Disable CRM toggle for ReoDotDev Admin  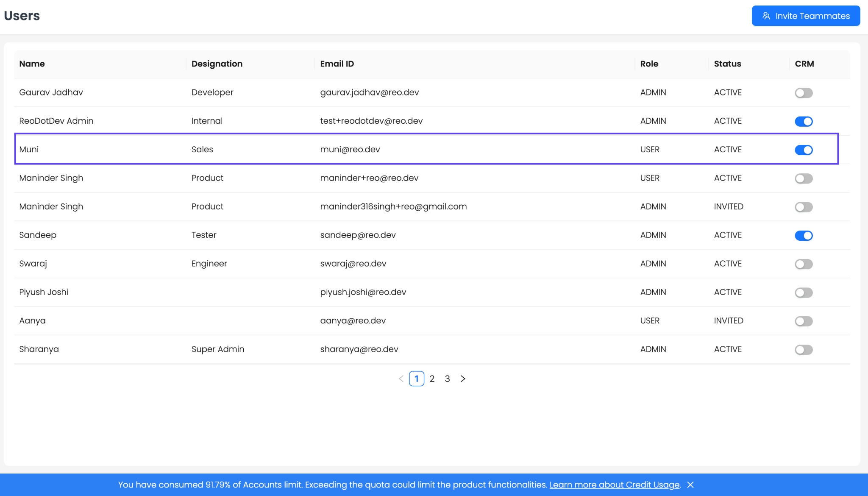[x=803, y=121]
